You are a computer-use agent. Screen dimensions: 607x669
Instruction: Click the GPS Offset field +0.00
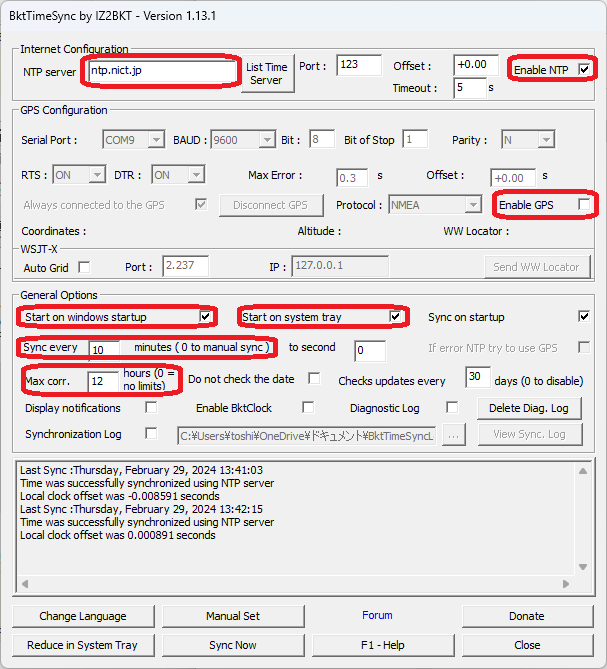513,177
